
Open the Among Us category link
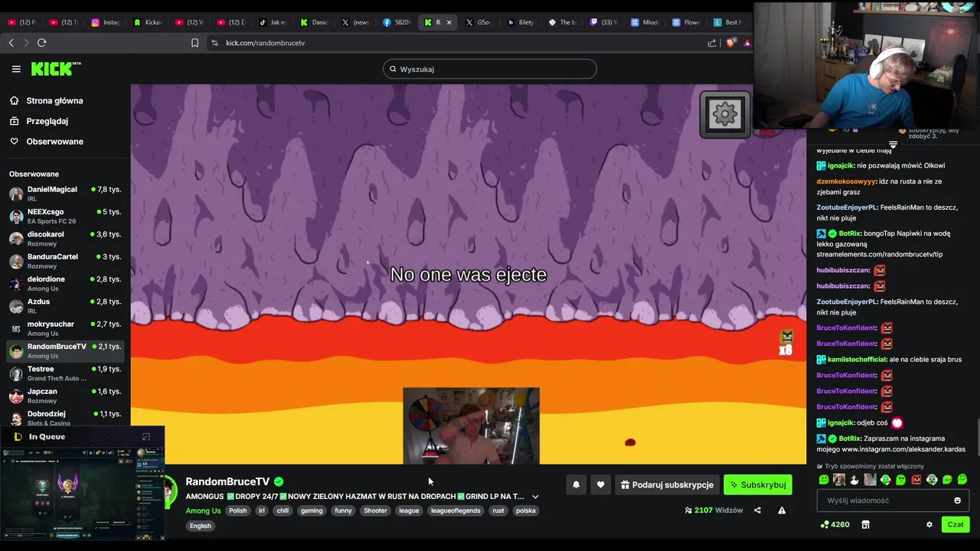[203, 510]
